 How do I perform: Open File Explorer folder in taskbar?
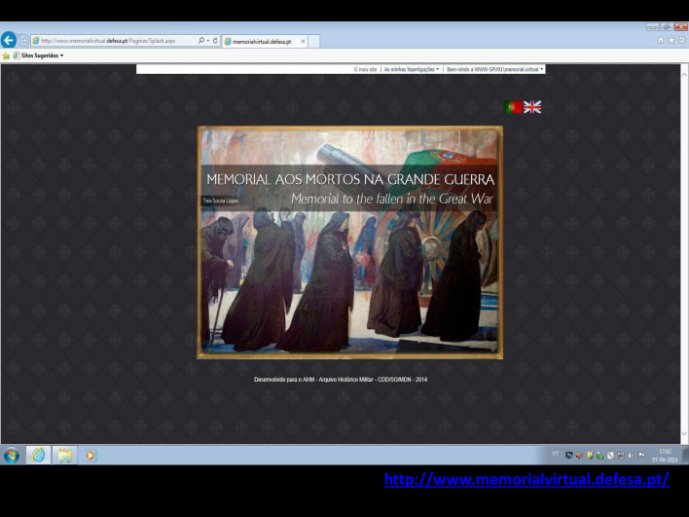(65, 455)
